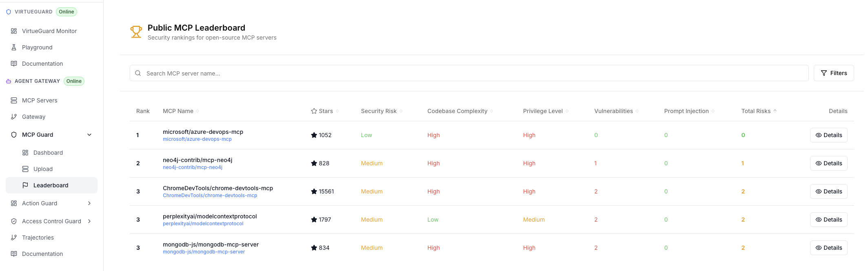Click the VirtueGuard shield logo icon
This screenshot has width=868, height=271.
pos(9,12)
